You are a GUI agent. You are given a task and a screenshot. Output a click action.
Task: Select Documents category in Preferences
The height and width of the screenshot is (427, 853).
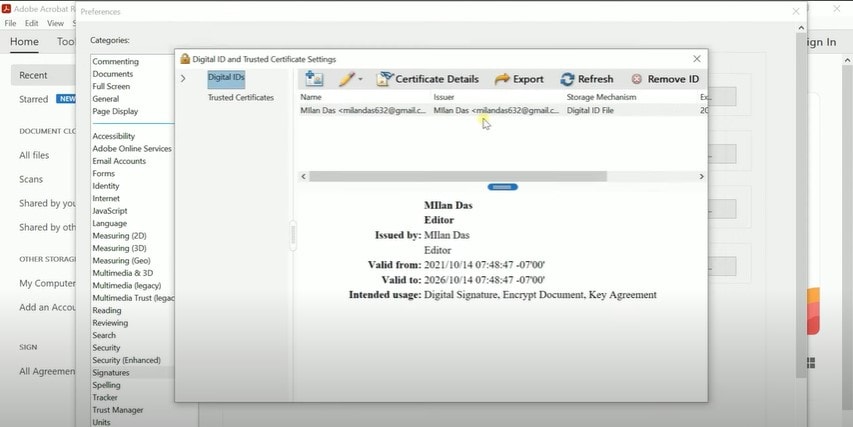(113, 74)
